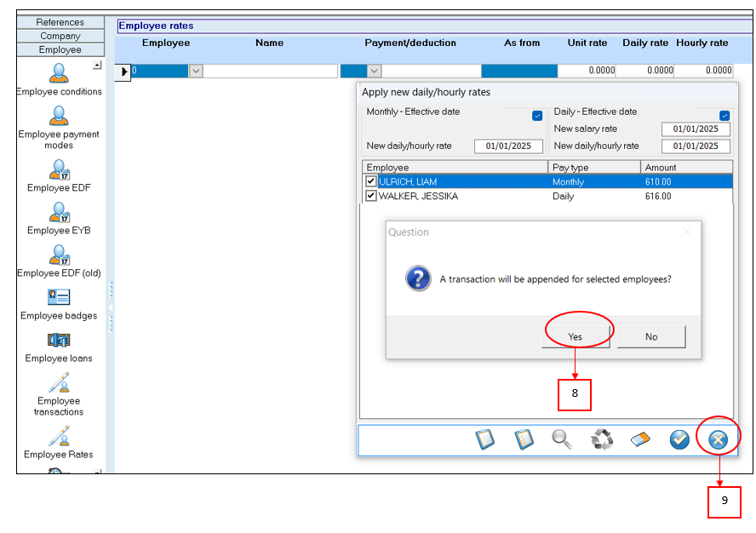This screenshot has width=756, height=533.
Task: Open Employee loans
Action: (x=59, y=341)
